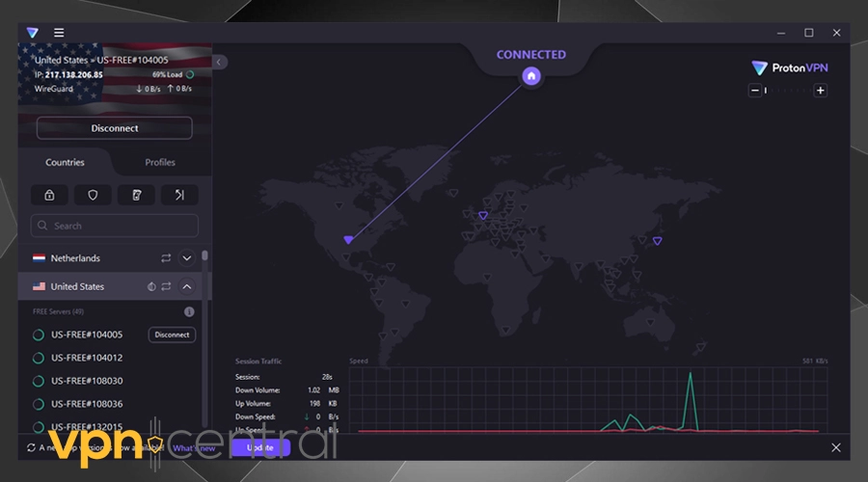868x482 pixels.
Task: Collapse the United States server list
Action: coord(187,286)
